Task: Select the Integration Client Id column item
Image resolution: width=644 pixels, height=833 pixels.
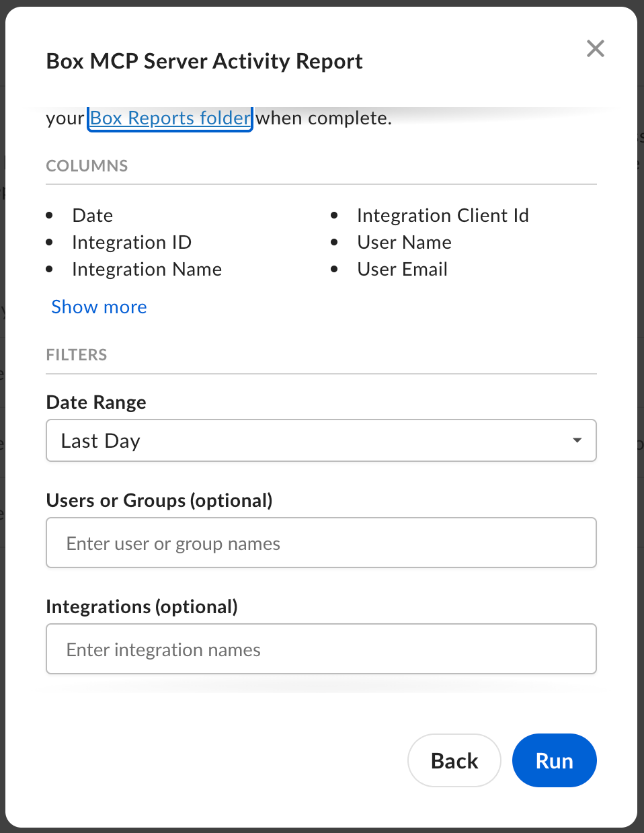Action: tap(443, 216)
